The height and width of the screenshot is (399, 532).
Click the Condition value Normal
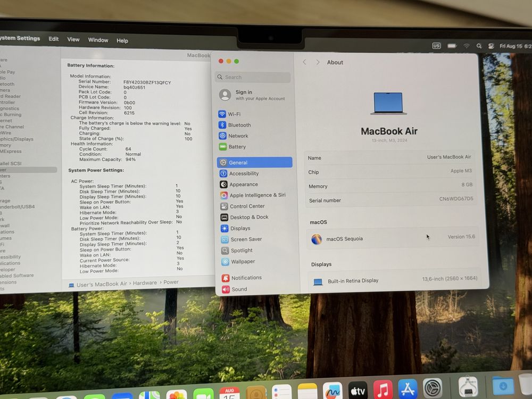pos(133,154)
